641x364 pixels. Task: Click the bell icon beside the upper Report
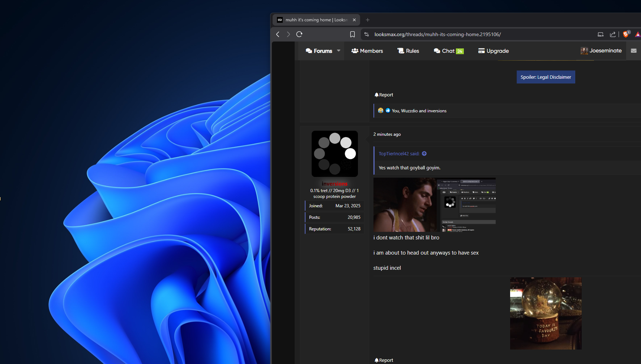tap(376, 95)
